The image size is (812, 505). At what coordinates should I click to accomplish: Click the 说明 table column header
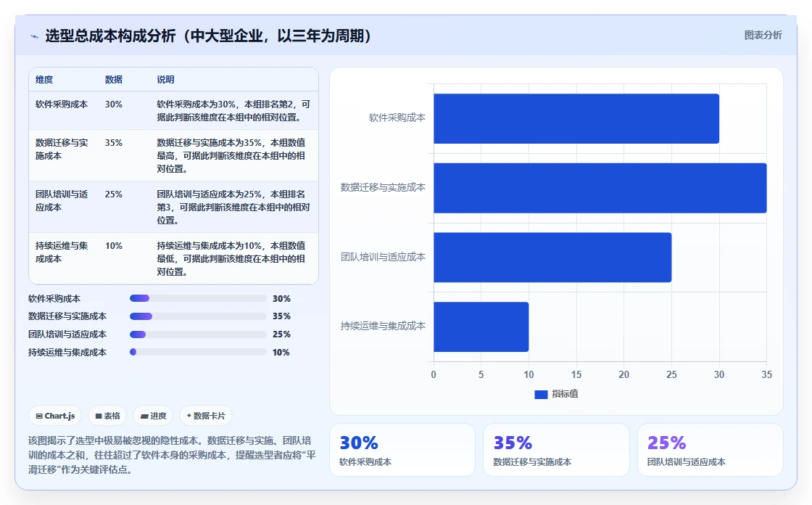pos(166,79)
